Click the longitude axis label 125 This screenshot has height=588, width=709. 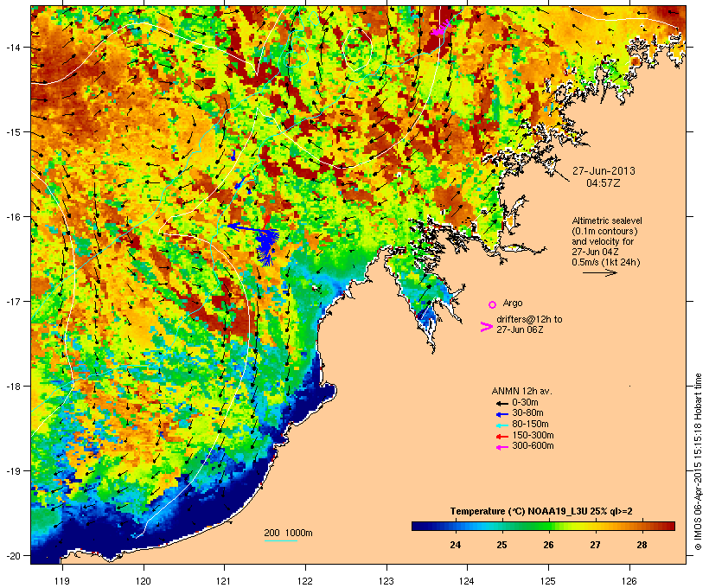[548, 581]
